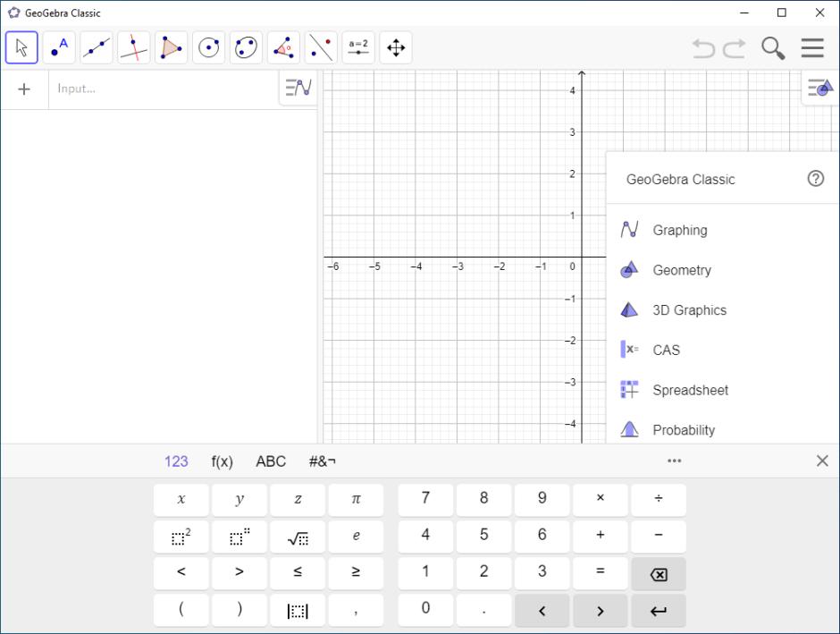Click the Undo arrow
The height and width of the screenshot is (634, 840).
pos(703,48)
